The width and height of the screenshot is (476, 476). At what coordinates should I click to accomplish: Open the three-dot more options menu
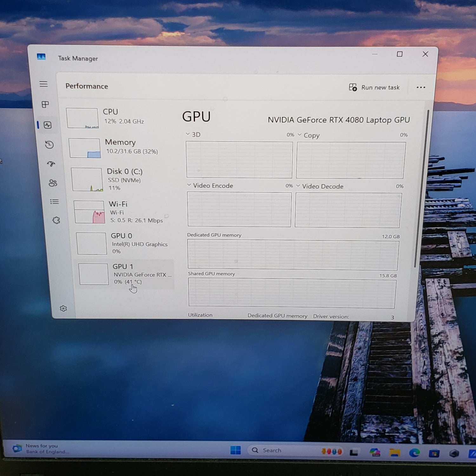tap(421, 88)
